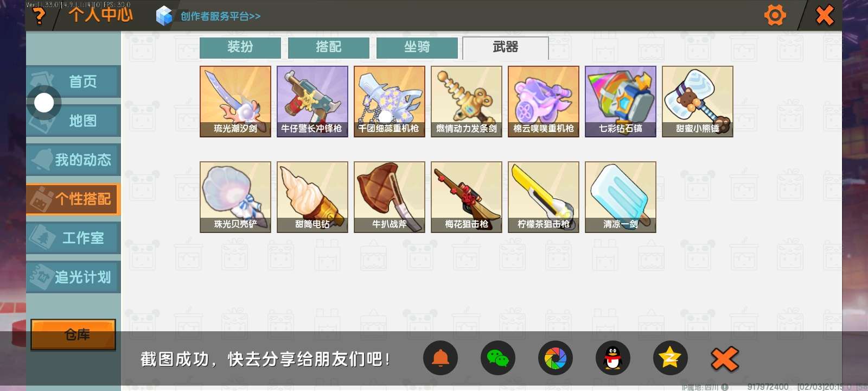Share screenshot to Qzone star icon
868x391 pixels.
670,358
